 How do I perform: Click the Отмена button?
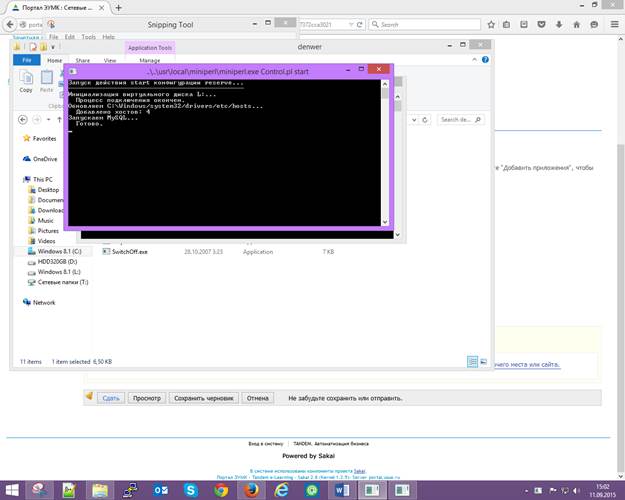point(257,398)
